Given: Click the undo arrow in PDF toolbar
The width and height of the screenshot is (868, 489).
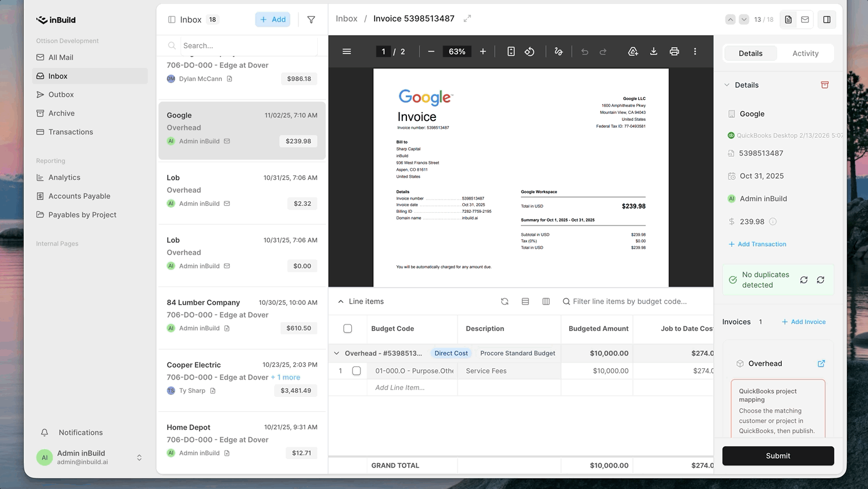Looking at the screenshot, I should pos(585,51).
